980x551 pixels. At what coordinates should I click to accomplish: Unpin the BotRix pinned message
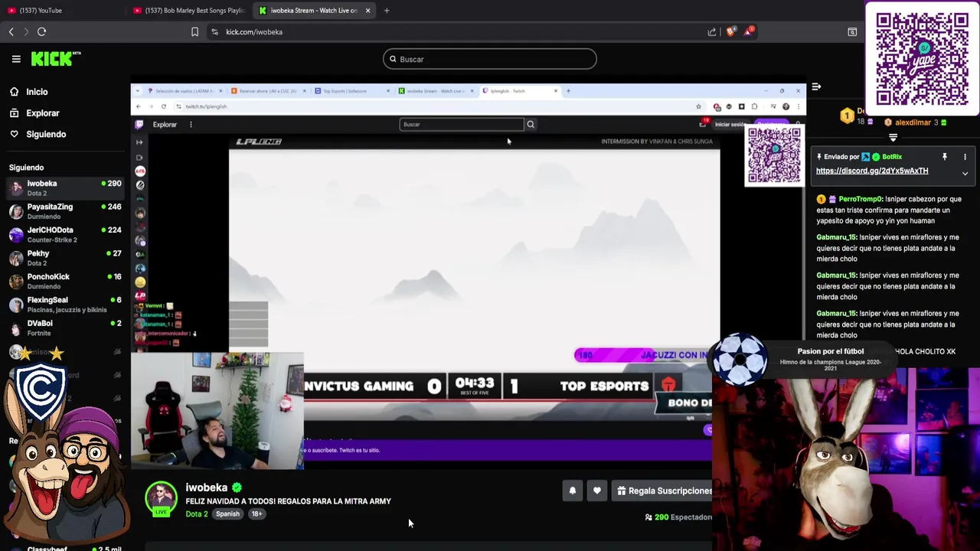(x=944, y=157)
